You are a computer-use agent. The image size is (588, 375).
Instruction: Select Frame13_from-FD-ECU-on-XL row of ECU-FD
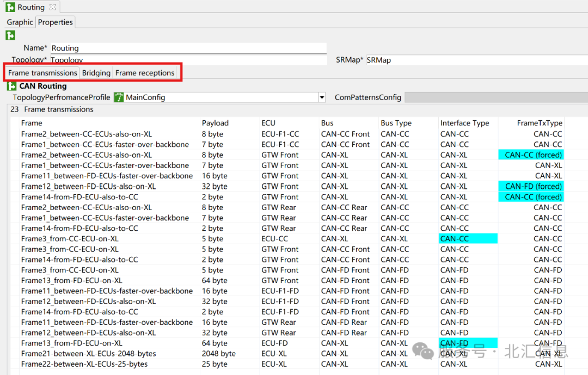pos(287,343)
